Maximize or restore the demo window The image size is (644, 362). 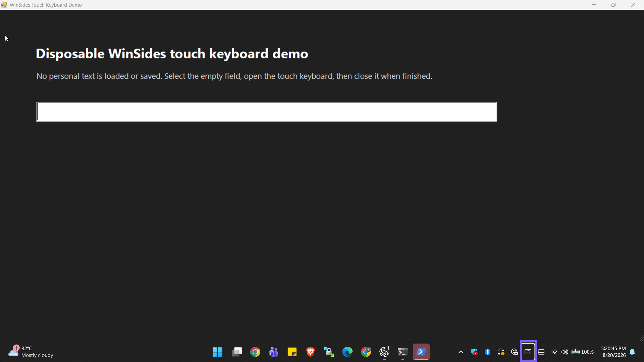[x=613, y=5]
